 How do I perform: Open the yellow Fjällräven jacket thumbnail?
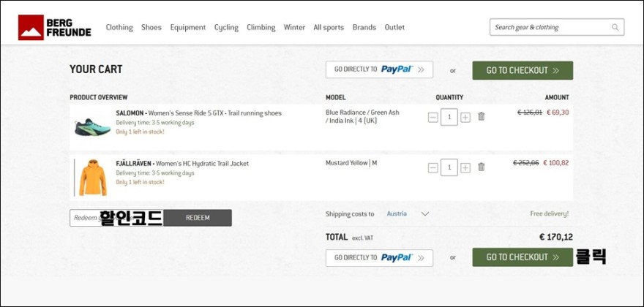pos(93,178)
